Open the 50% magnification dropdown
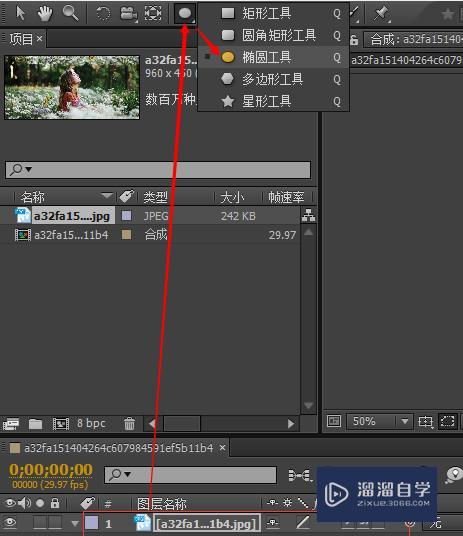463x536 pixels. click(380, 421)
